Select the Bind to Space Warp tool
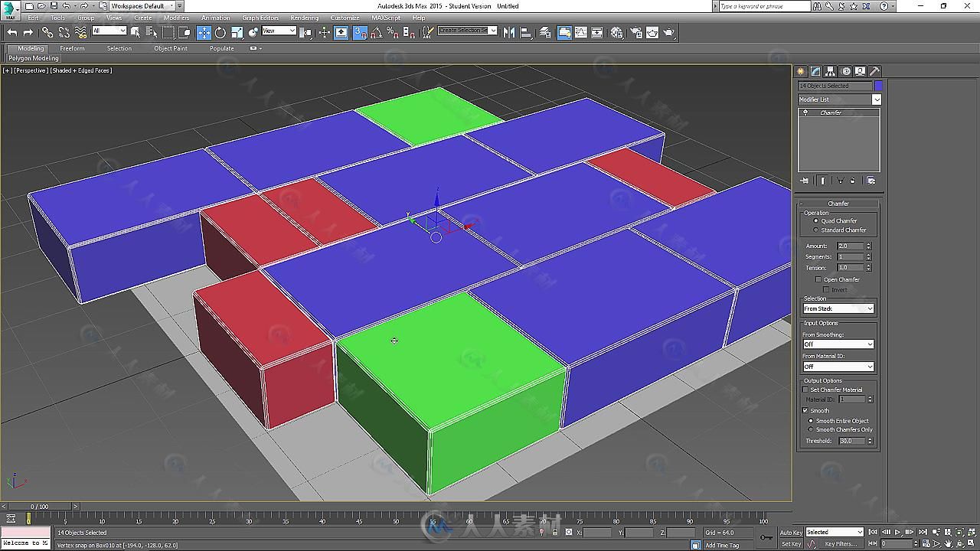Screen dimensions: 980x551 point(80,32)
